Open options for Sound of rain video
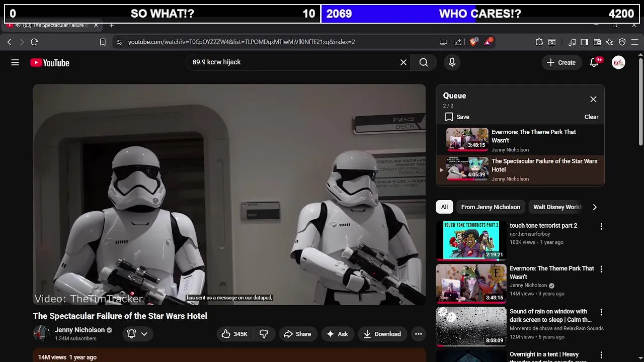 pyautogui.click(x=601, y=312)
